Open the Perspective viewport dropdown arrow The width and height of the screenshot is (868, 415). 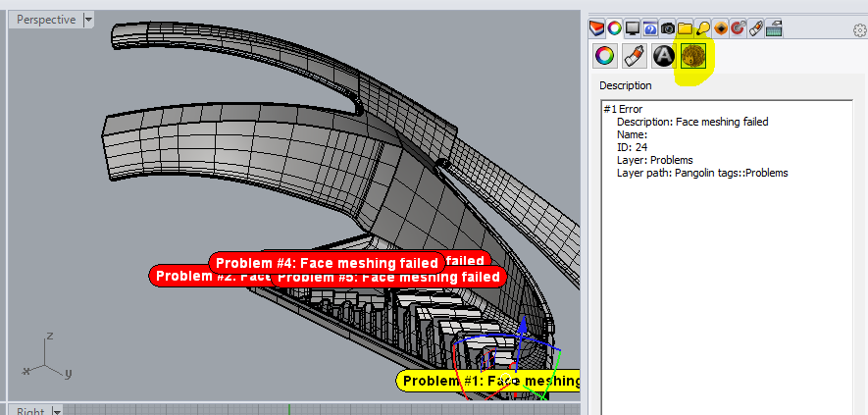(88, 20)
